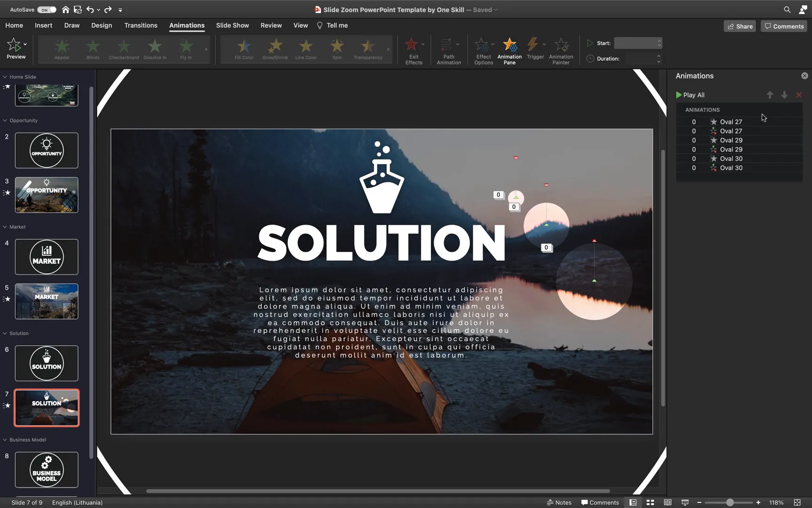Switch to Reading view
Image resolution: width=812 pixels, height=508 pixels.
click(667, 502)
